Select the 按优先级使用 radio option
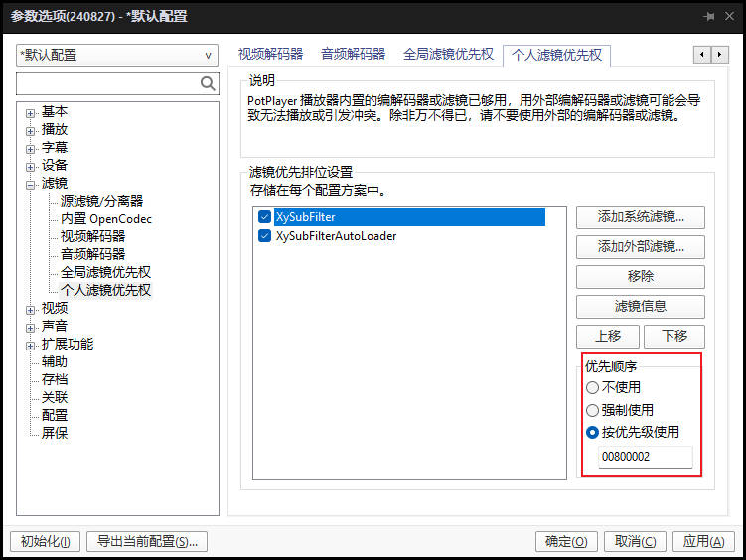The image size is (746, 560). (592, 433)
